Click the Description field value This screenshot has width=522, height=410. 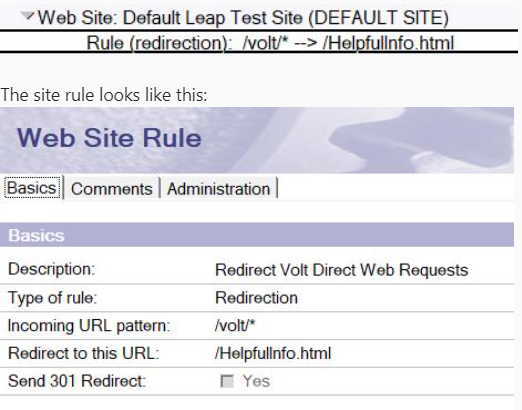(x=342, y=270)
